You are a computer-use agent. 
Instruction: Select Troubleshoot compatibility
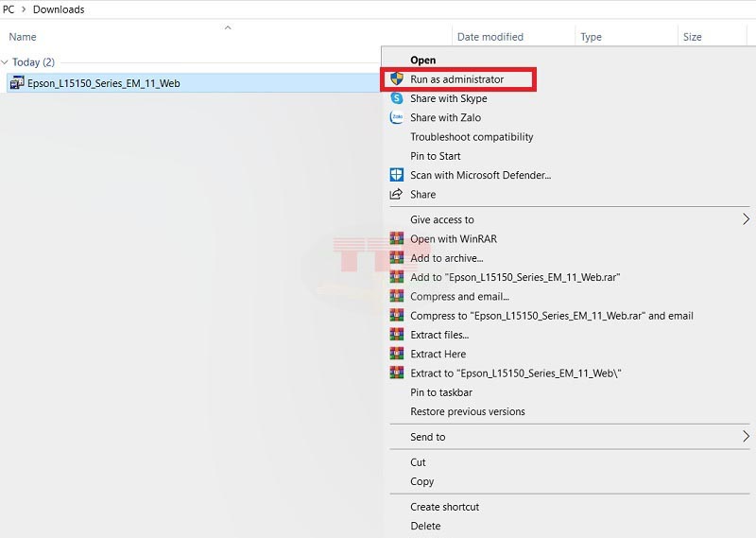pos(472,137)
